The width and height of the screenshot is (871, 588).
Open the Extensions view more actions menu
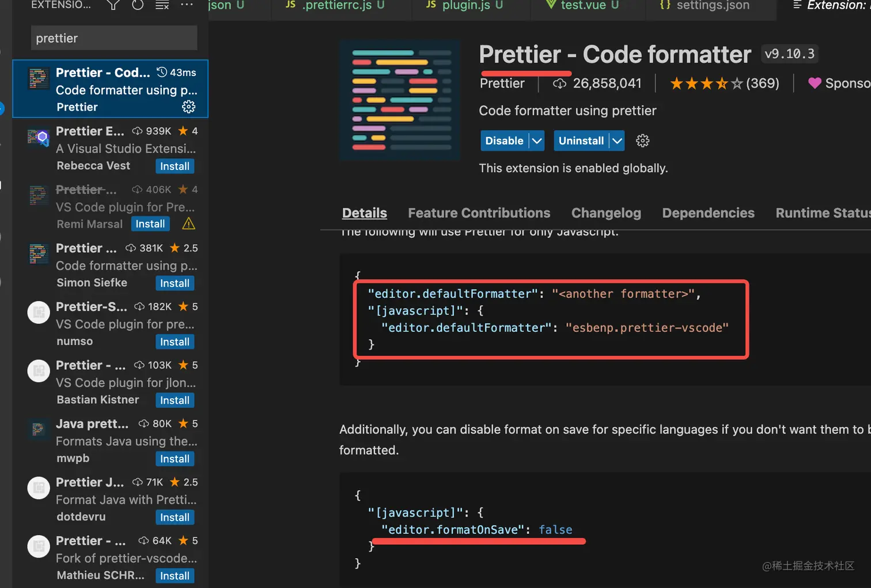pyautogui.click(x=187, y=5)
